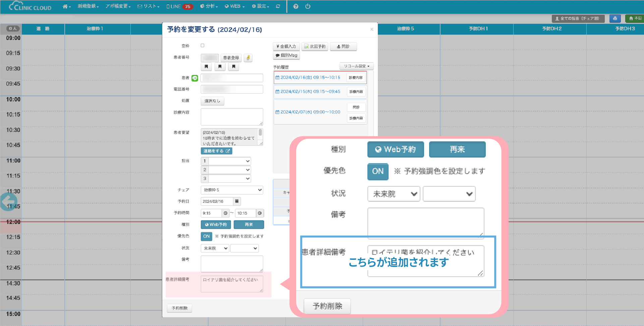
Task: Click the refresh icon in the top navbar
Action: (278, 6)
